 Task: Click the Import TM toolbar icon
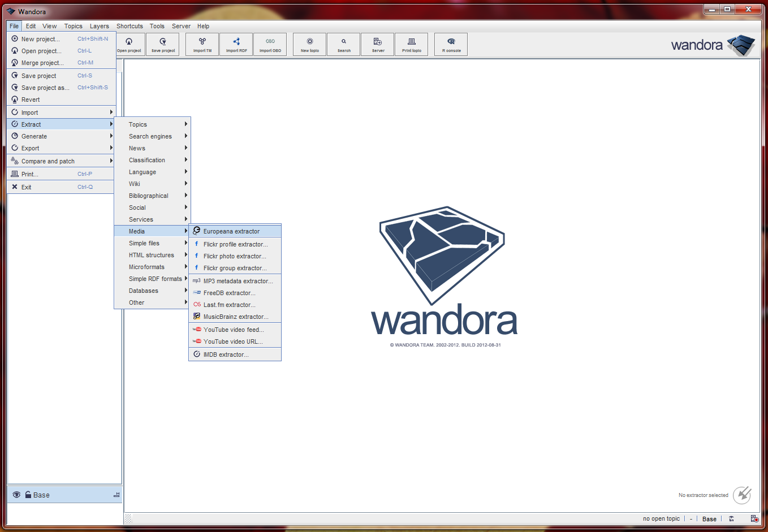(x=202, y=44)
